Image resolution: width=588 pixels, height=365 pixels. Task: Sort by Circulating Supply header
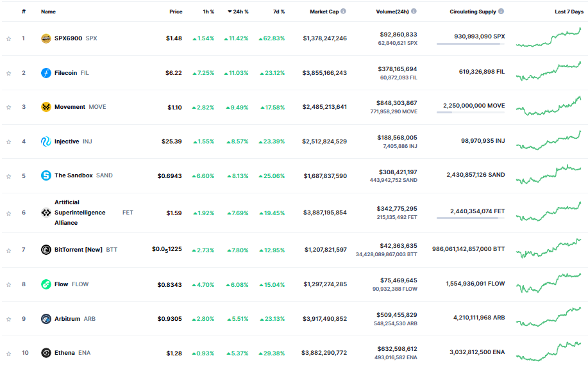[x=473, y=12]
